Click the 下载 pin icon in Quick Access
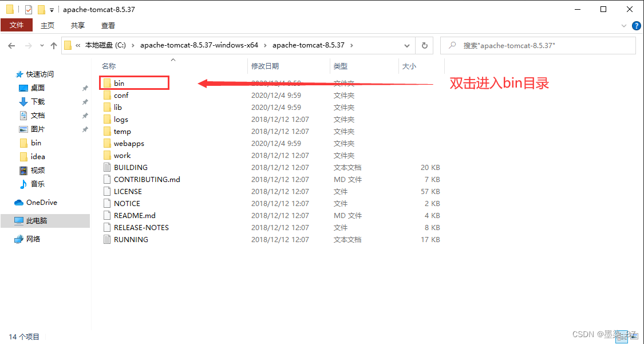Screen dimensions: 644x344 (85, 102)
